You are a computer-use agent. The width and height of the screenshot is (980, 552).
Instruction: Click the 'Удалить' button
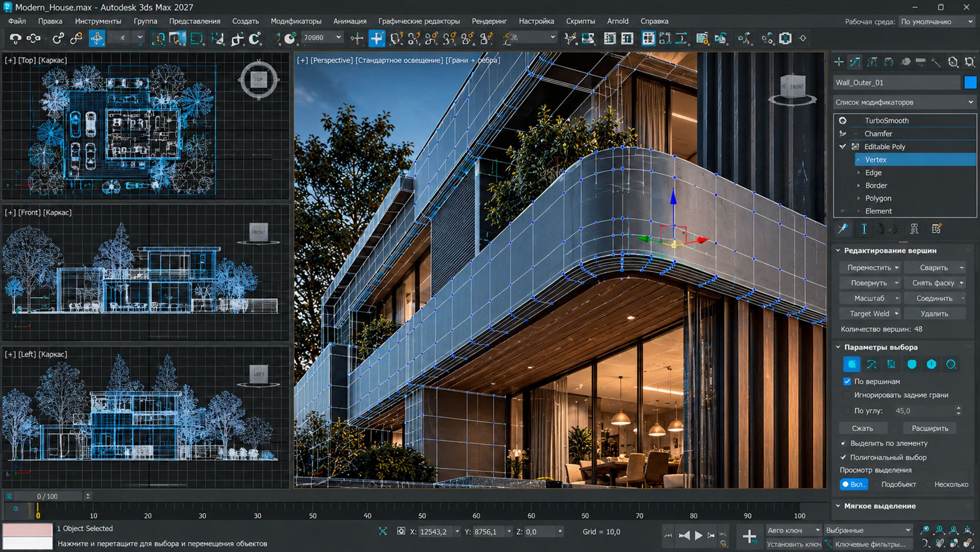tap(935, 314)
